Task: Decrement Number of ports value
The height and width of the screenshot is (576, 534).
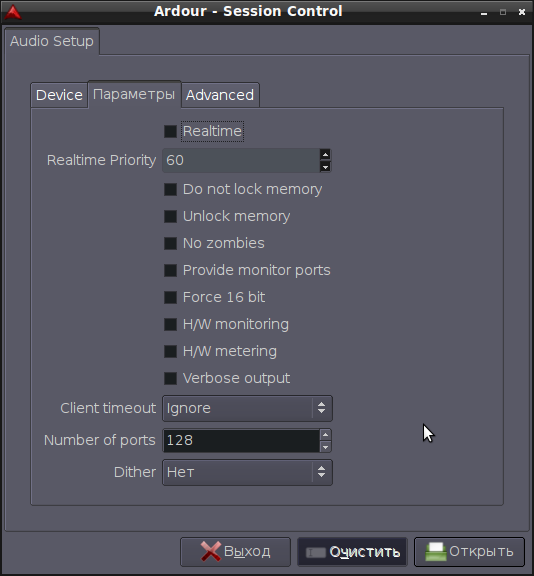Action: click(325, 447)
